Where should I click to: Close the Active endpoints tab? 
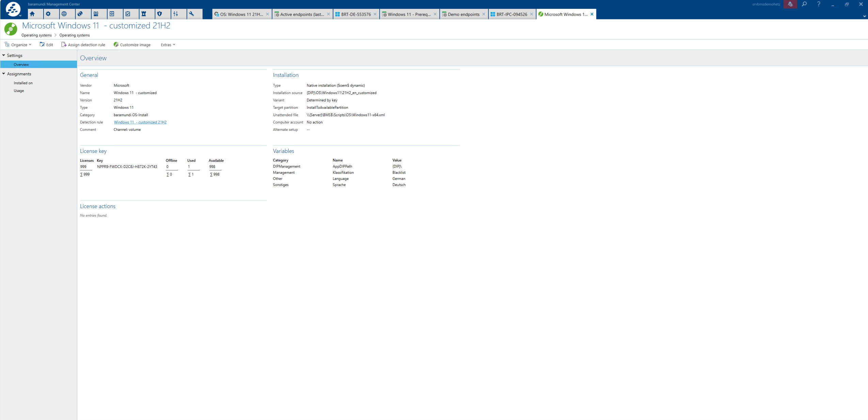328,14
